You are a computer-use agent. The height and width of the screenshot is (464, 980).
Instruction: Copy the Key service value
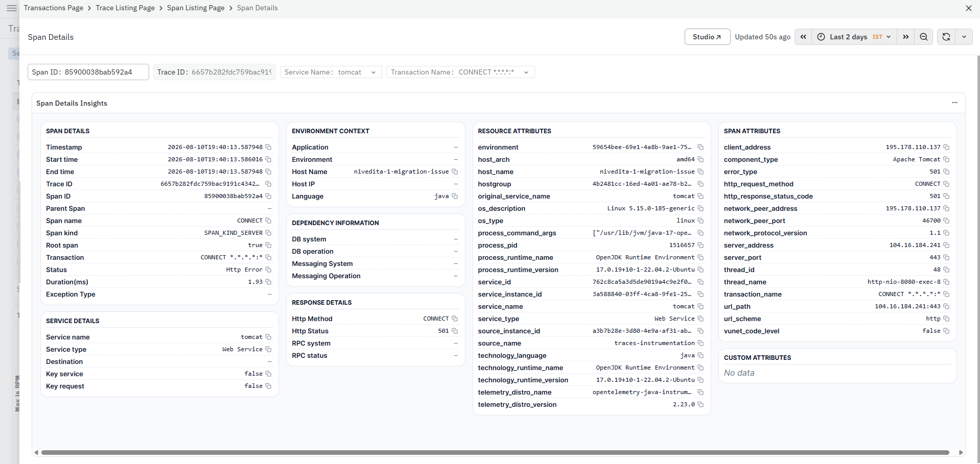pos(268,374)
